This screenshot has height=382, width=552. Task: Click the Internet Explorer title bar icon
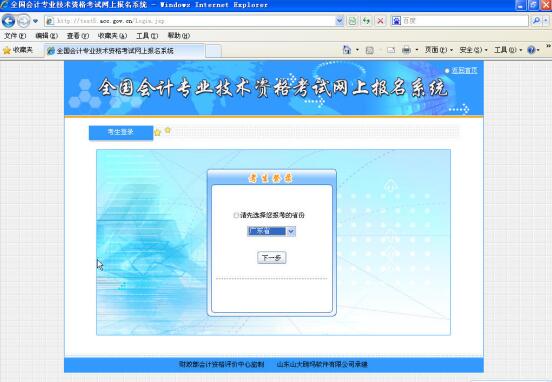click(x=4, y=5)
